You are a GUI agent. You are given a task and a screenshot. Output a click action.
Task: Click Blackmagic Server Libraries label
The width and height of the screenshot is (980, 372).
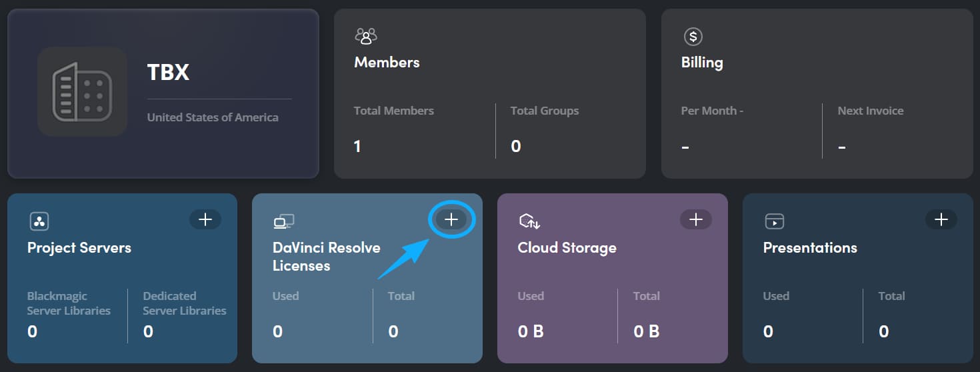(x=69, y=303)
